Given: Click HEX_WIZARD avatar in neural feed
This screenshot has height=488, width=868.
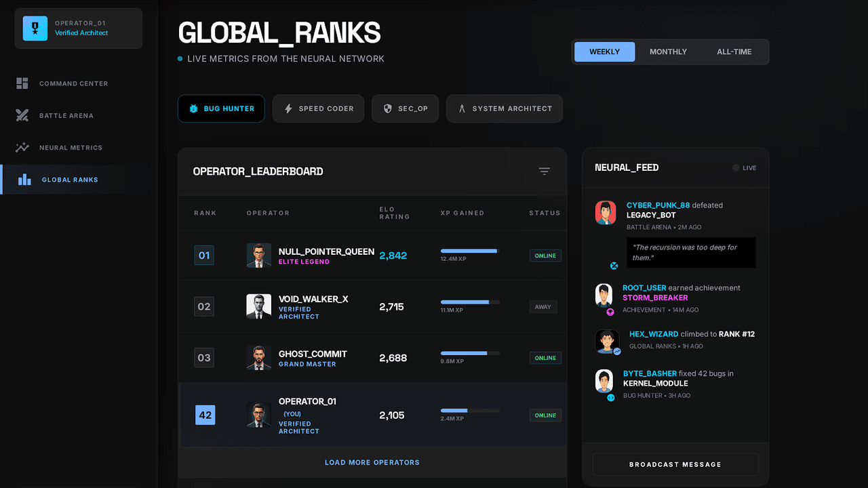Looking at the screenshot, I should click(x=607, y=342).
